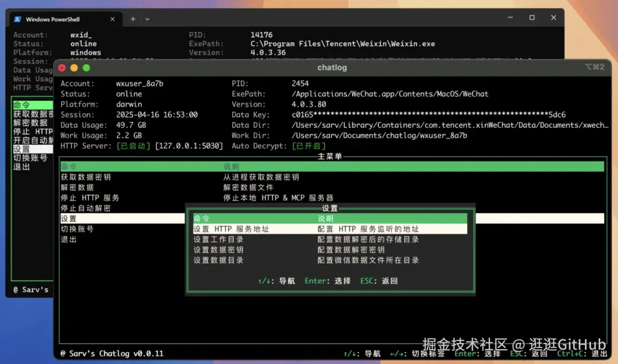Screen dimensions: 618x364
Task: Click 退出 in the chatlog main menu
Action: pyautogui.click(x=69, y=239)
